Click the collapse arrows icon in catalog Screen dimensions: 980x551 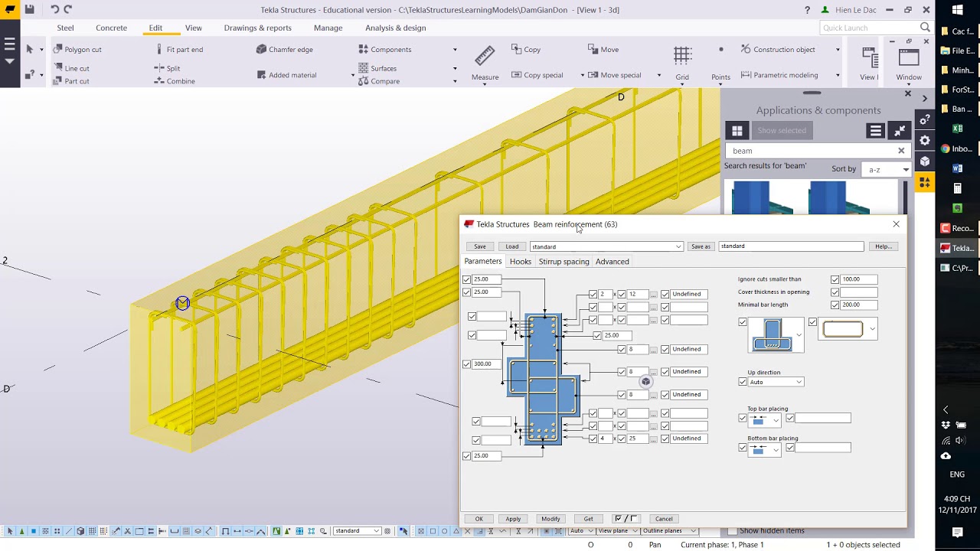pos(899,131)
